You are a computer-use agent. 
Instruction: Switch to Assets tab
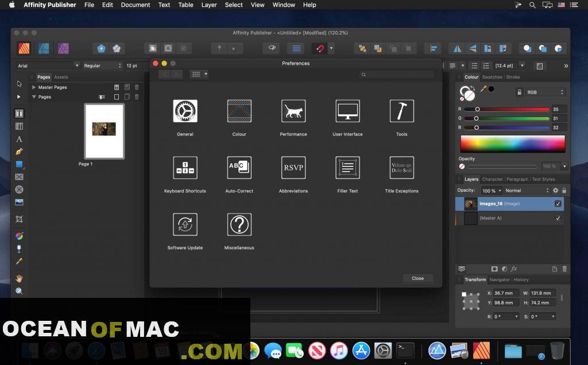[x=61, y=77]
